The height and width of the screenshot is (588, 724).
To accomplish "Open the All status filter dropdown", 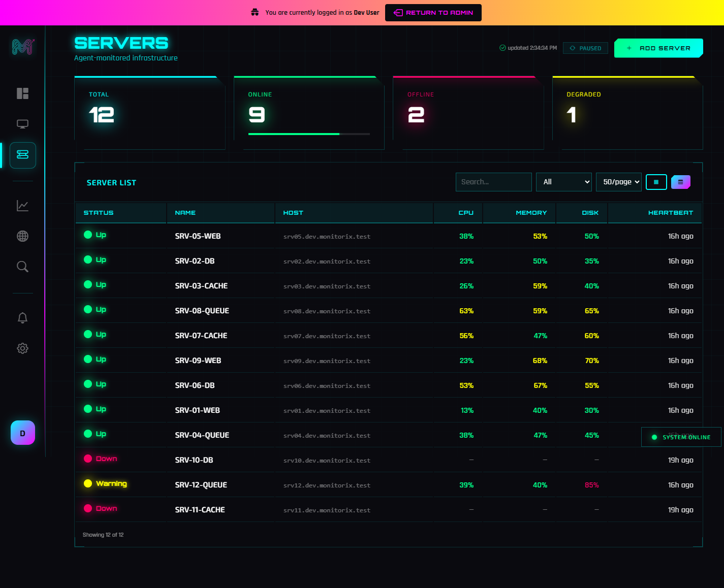I will pyautogui.click(x=564, y=182).
